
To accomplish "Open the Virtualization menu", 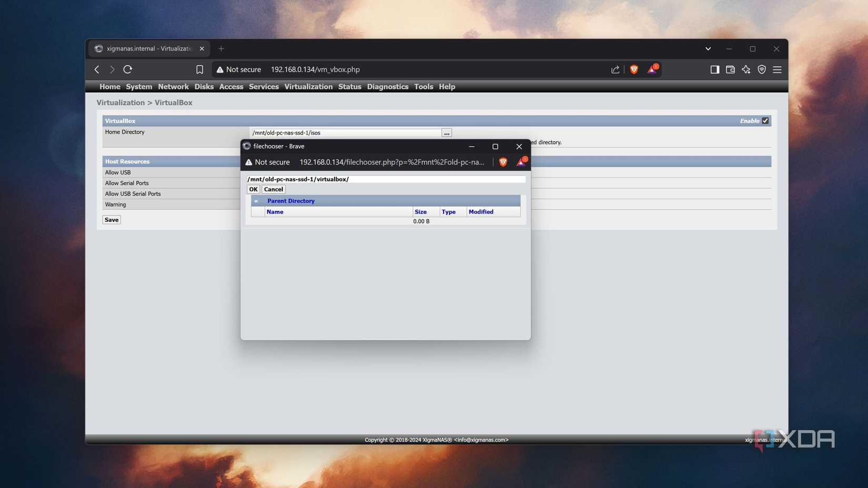I will pos(308,87).
